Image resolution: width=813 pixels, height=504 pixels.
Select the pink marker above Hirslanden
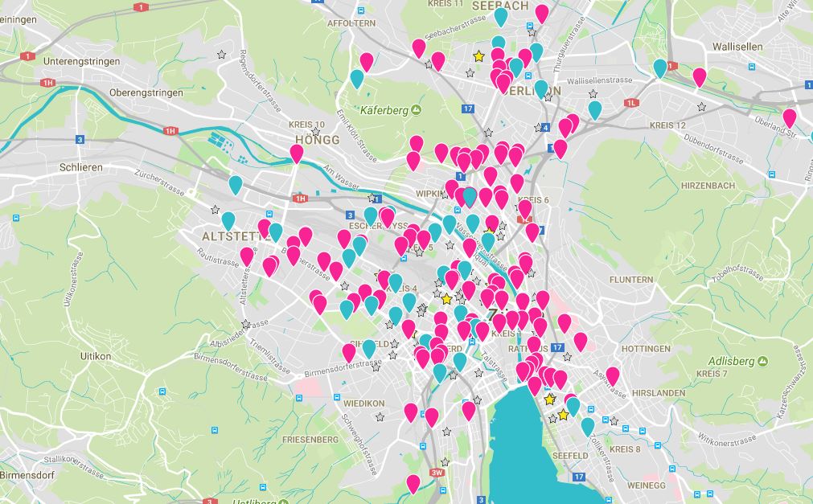(x=613, y=375)
